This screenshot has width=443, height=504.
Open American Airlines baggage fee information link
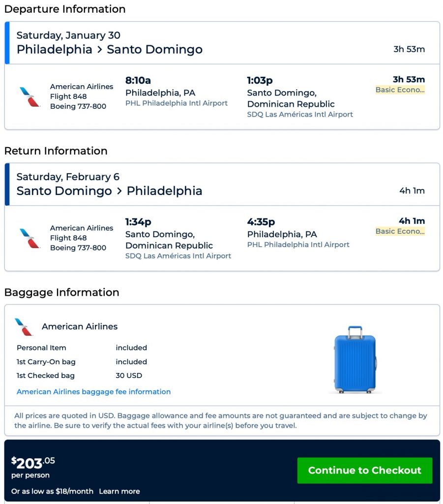point(93,392)
